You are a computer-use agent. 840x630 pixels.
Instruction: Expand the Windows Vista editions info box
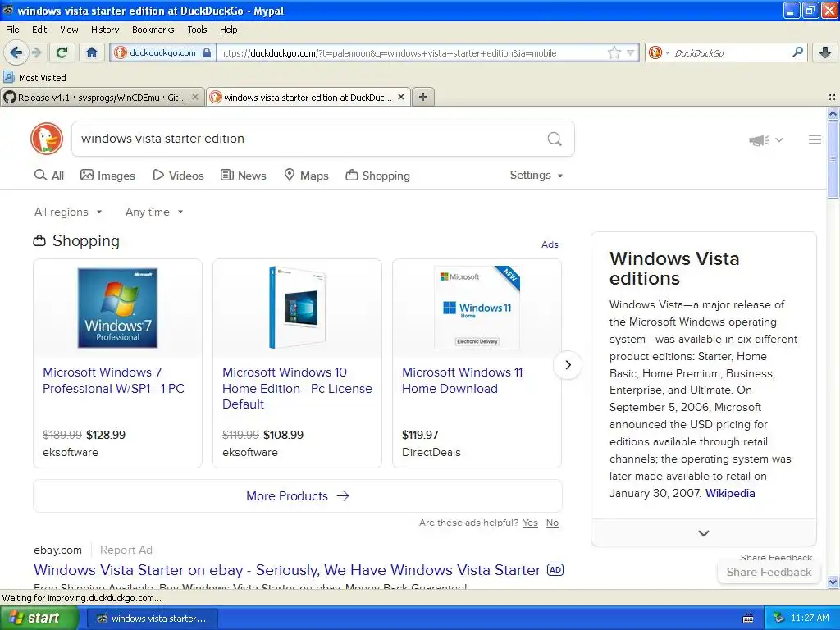703,533
